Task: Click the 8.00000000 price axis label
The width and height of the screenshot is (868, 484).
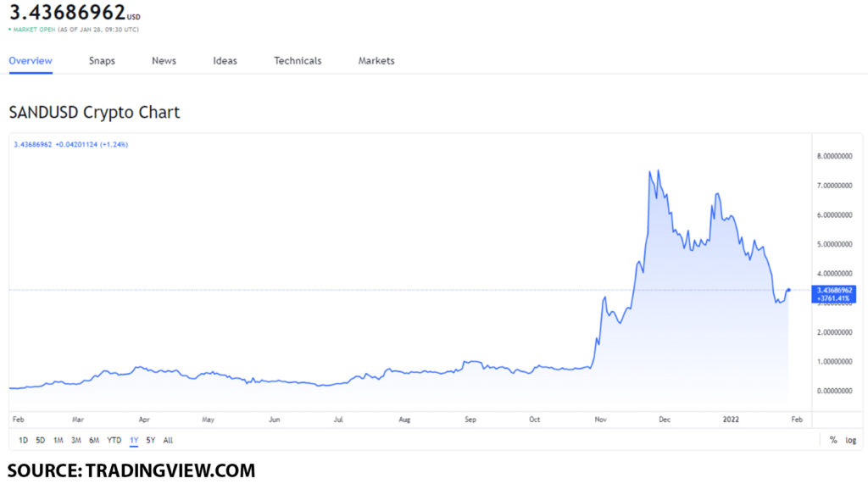Action: click(x=835, y=156)
